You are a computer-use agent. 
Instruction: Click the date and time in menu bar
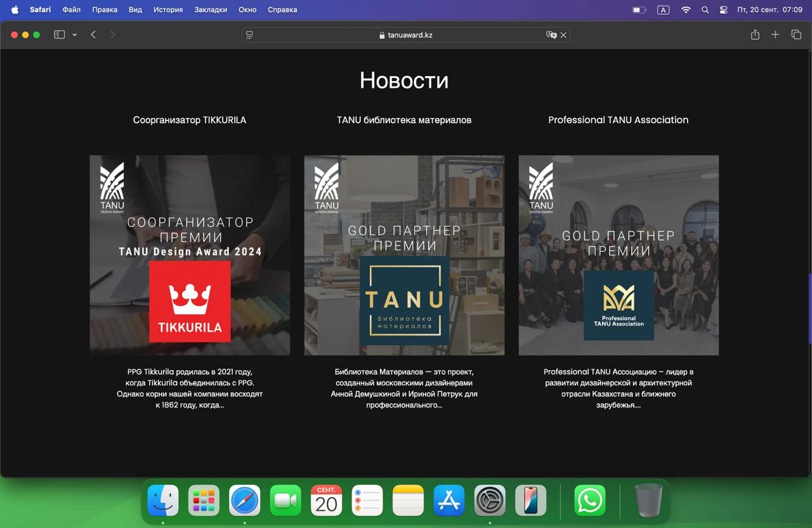point(769,10)
